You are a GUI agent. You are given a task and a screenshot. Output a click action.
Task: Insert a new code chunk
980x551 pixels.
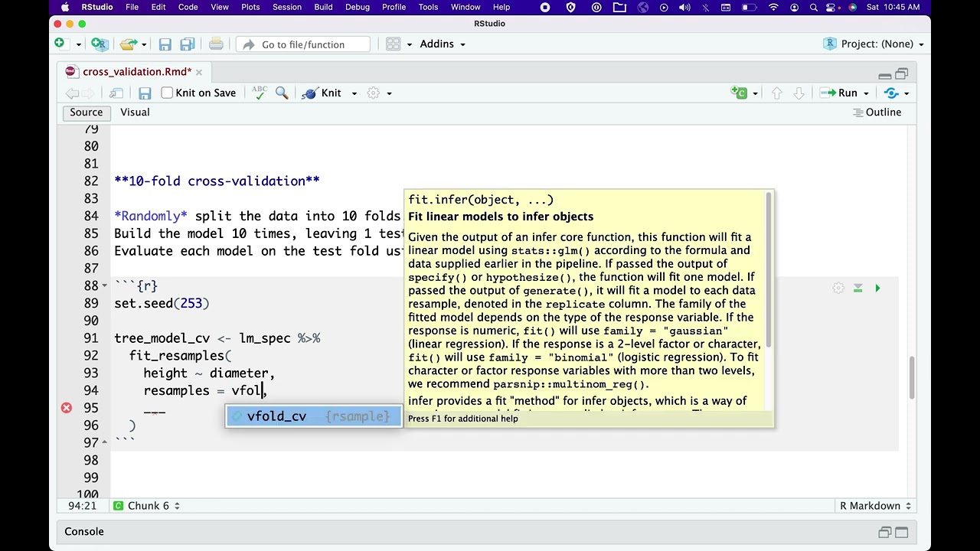pyautogui.click(x=739, y=93)
